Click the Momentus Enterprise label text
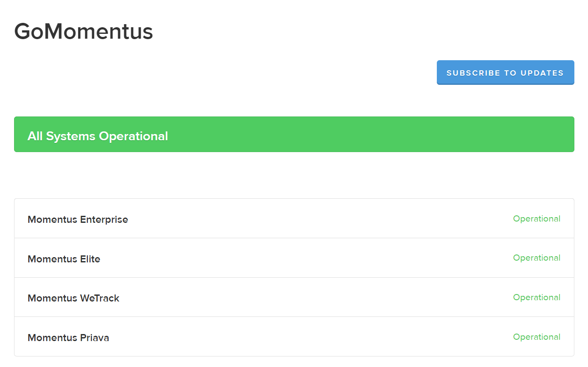 click(x=78, y=219)
